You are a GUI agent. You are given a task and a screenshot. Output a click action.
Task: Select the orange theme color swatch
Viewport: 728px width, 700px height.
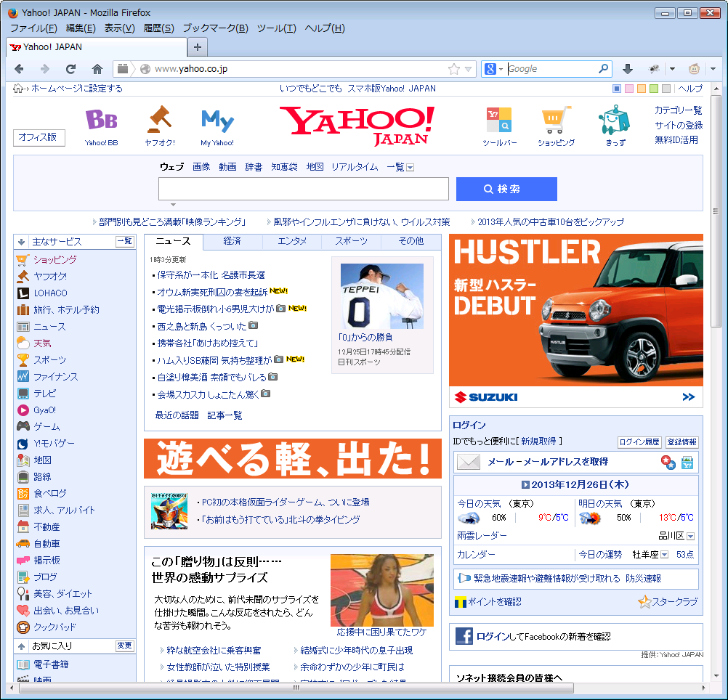click(642, 89)
